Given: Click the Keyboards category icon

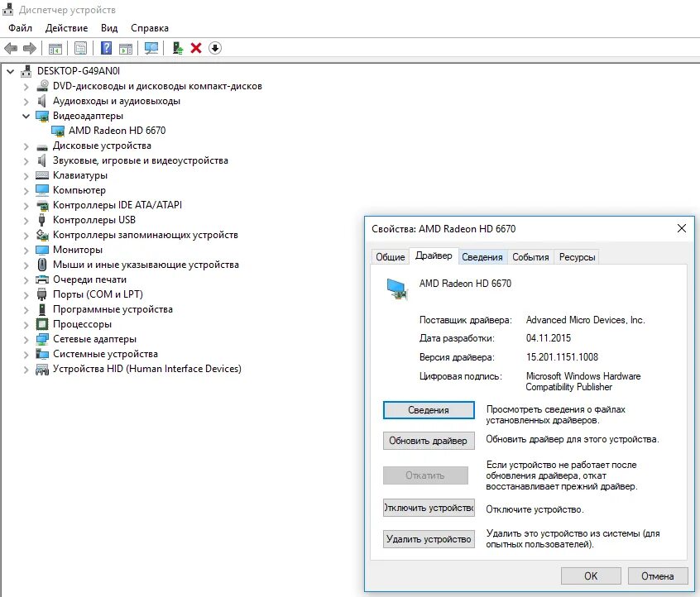Looking at the screenshot, I should click(x=42, y=175).
